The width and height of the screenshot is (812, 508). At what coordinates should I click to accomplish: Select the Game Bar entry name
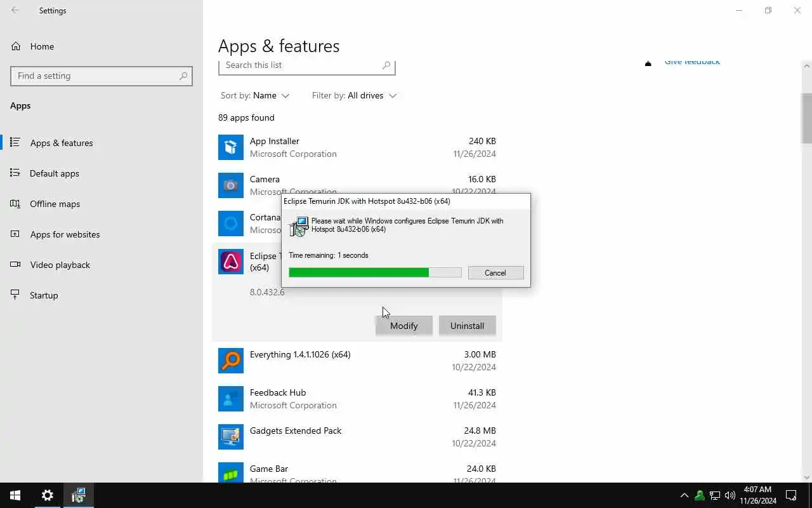[x=269, y=469]
